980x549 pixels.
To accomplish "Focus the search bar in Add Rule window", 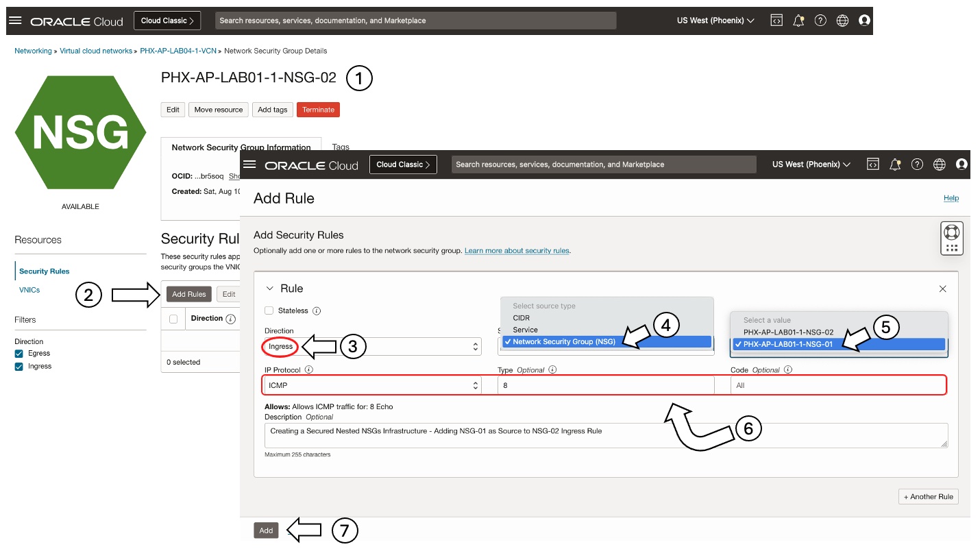I will [x=604, y=164].
